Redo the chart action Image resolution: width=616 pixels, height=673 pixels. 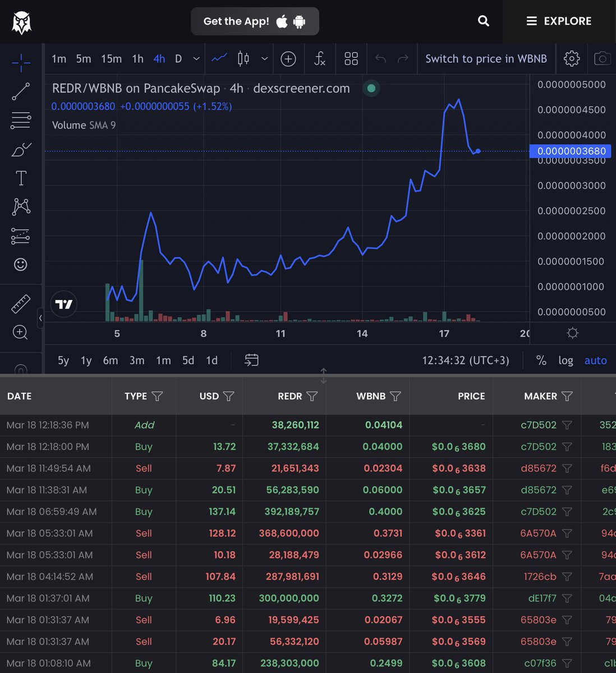[x=403, y=59]
